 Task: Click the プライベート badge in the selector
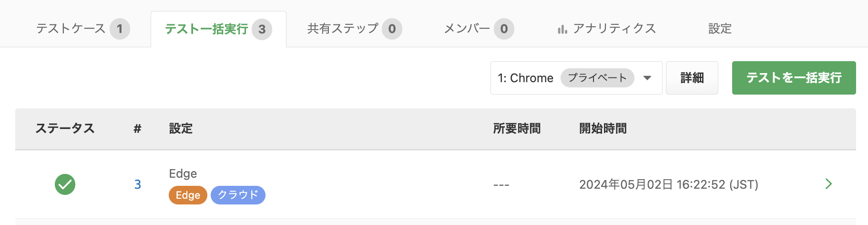click(x=597, y=78)
